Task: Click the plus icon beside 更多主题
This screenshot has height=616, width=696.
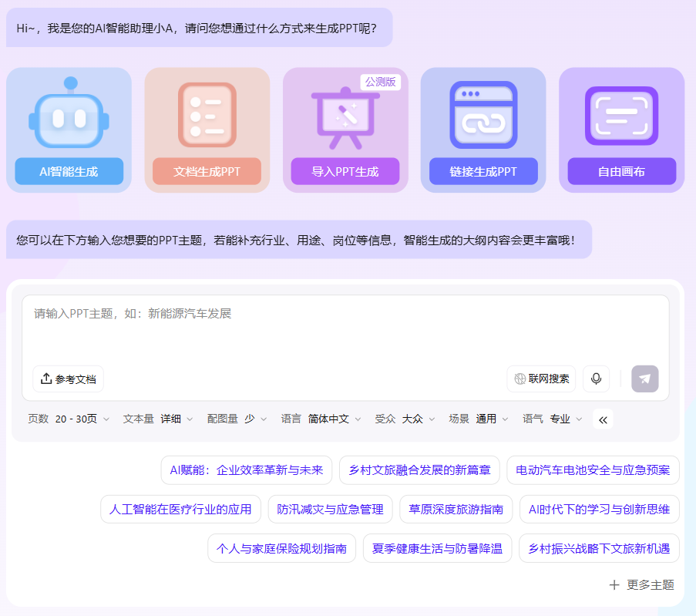Action: coord(614,585)
